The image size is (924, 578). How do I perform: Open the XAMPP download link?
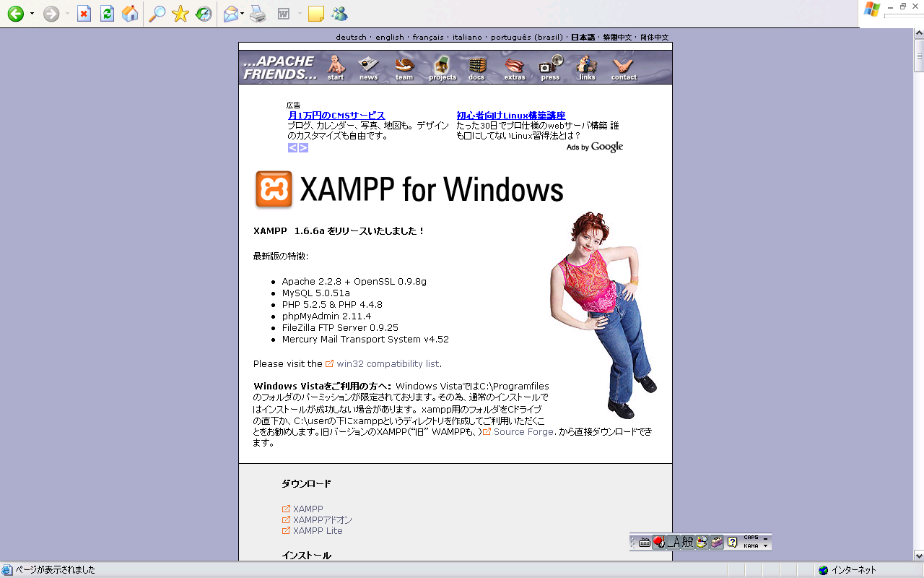pos(308,509)
